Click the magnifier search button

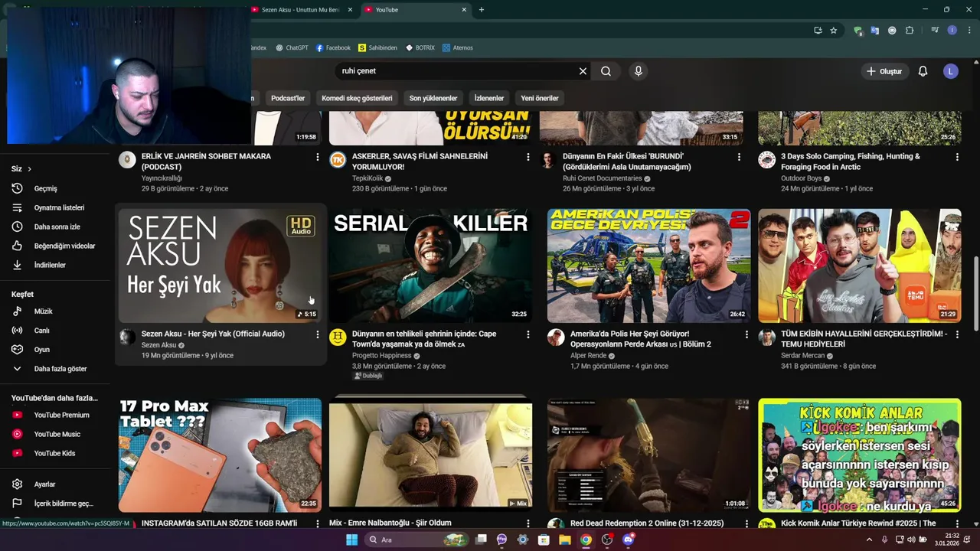[x=606, y=71]
